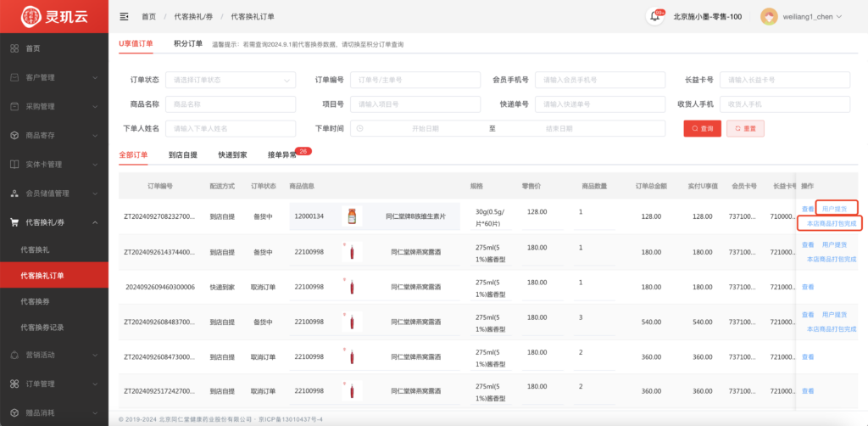Focus the 快递单号 input field
Viewport: 868px width, 426px height.
(600, 104)
